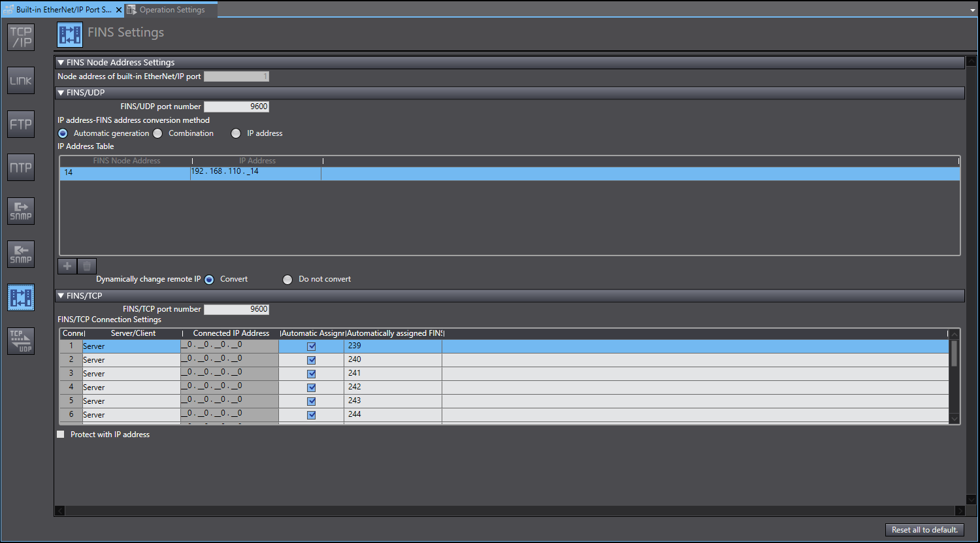Select the LINK settings icon
This screenshot has height=543, width=980.
tap(20, 80)
